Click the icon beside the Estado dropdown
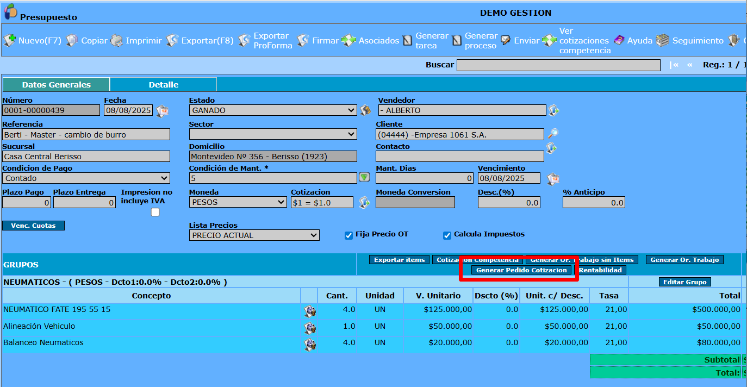 coord(365,110)
